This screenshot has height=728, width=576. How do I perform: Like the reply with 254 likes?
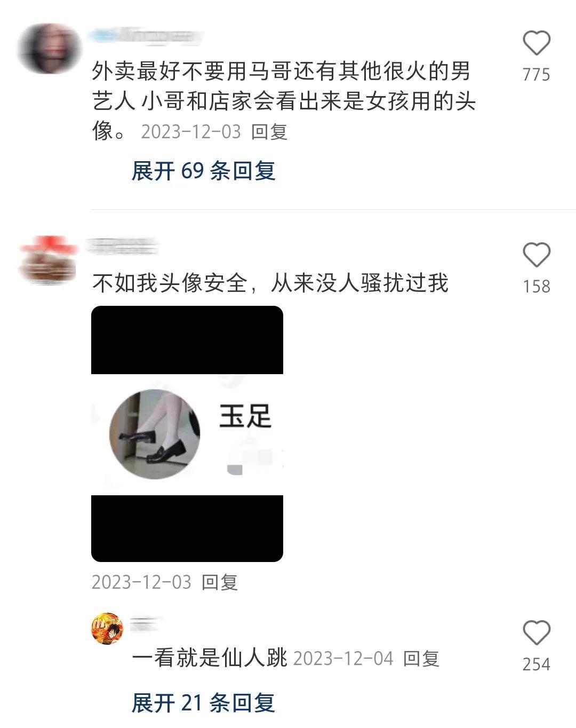(536, 632)
